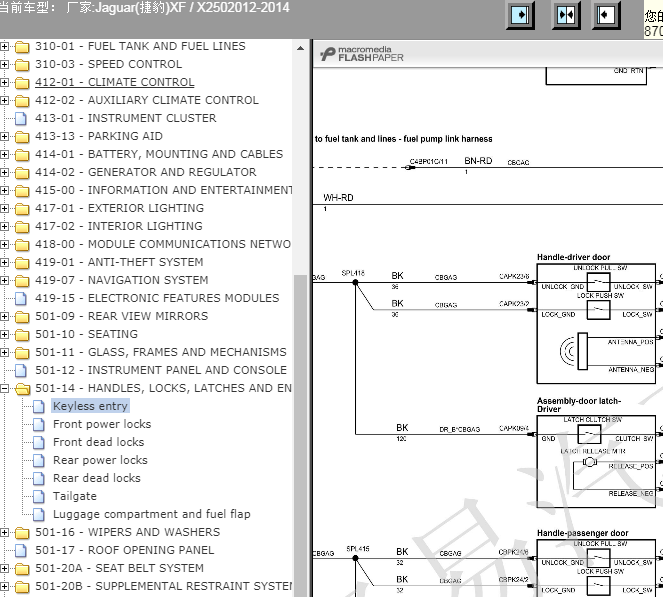This screenshot has height=597, width=663.
Task: Collapse the 501-14 Handles, Locks, Latches node
Action: coord(5,388)
